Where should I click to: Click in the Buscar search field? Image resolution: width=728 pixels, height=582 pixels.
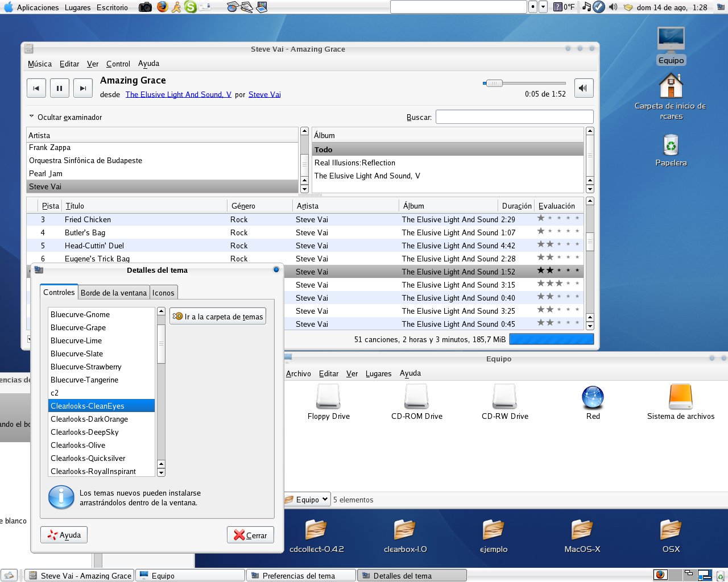point(514,117)
